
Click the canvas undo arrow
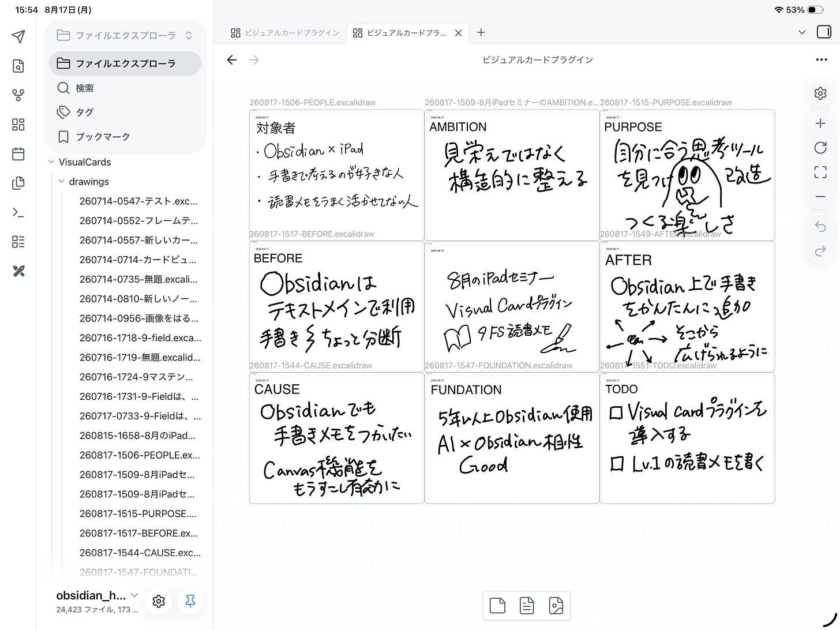pyautogui.click(x=820, y=226)
